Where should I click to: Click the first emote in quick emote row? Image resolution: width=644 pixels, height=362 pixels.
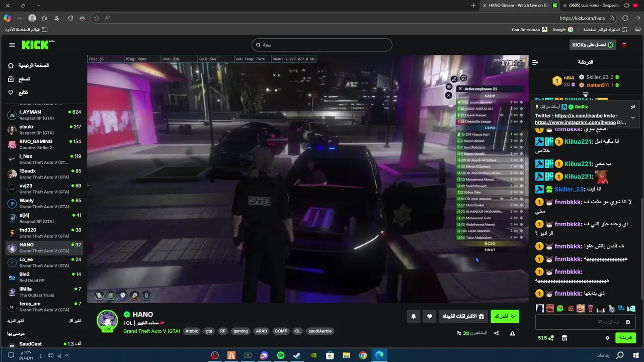point(540,308)
